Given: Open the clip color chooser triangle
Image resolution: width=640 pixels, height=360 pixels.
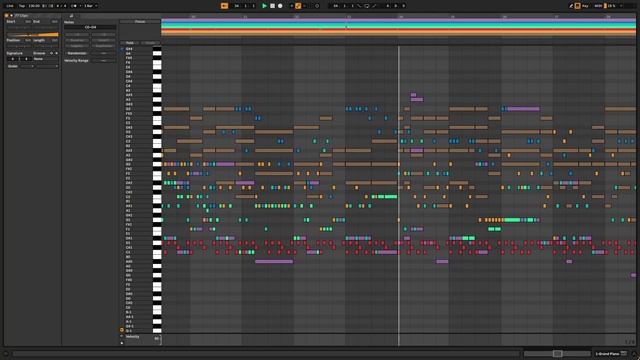Looking at the screenshot, I should (x=11, y=16).
